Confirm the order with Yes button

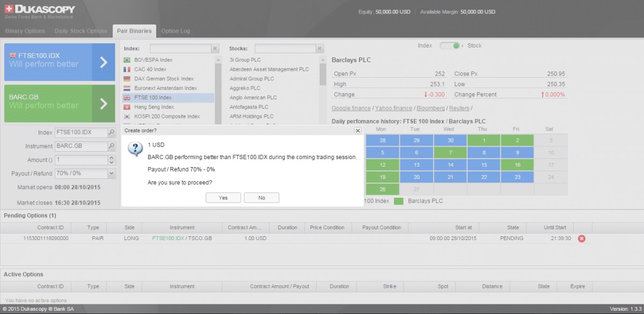pos(223,198)
